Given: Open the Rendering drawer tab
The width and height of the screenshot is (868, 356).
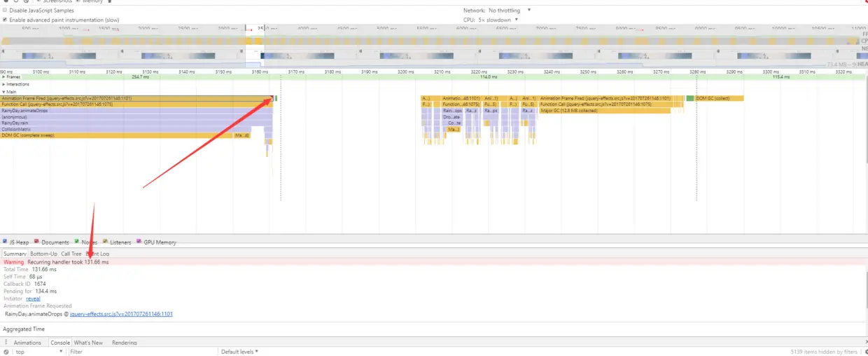Looking at the screenshot, I should pos(124,343).
